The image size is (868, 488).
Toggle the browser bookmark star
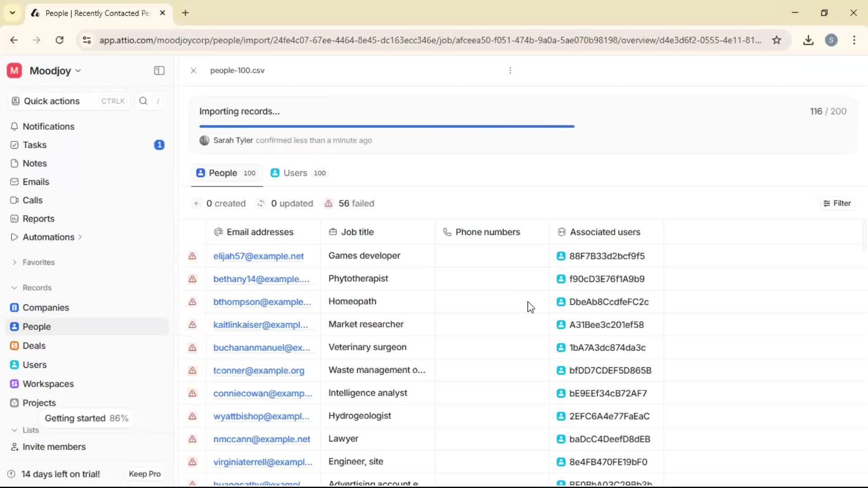point(777,40)
